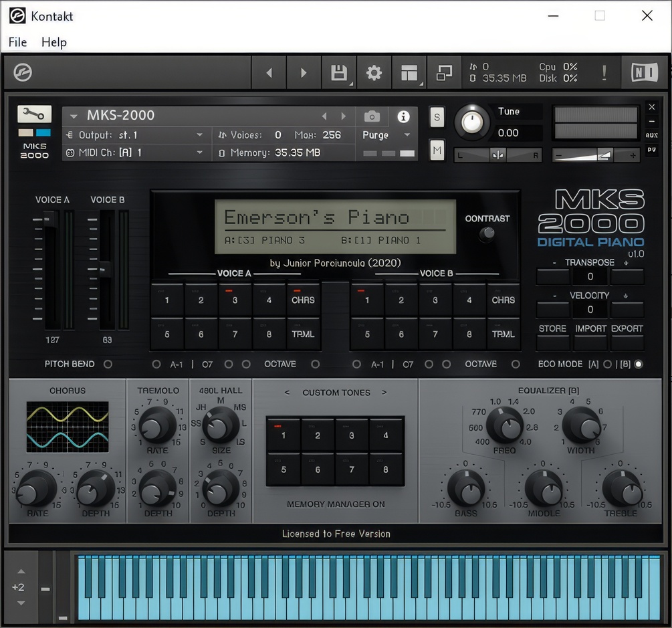Select Voice A piano tone 3
The height and width of the screenshot is (628, 672).
point(235,300)
